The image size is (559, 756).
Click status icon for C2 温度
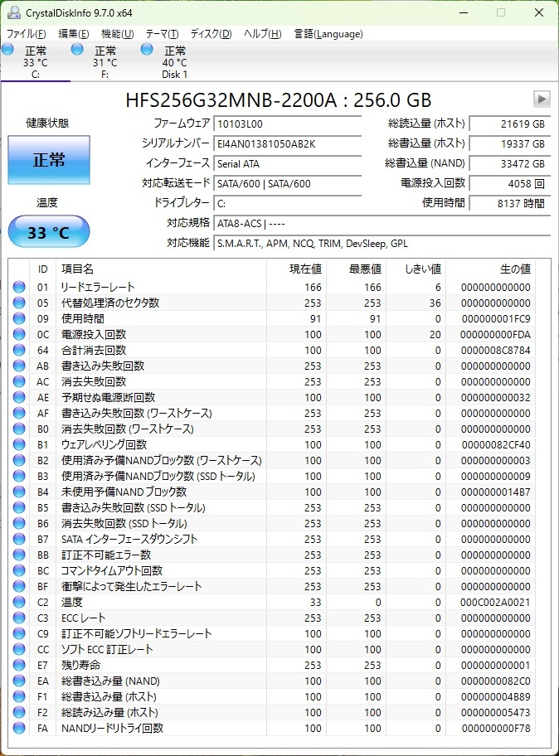pyautogui.click(x=19, y=602)
